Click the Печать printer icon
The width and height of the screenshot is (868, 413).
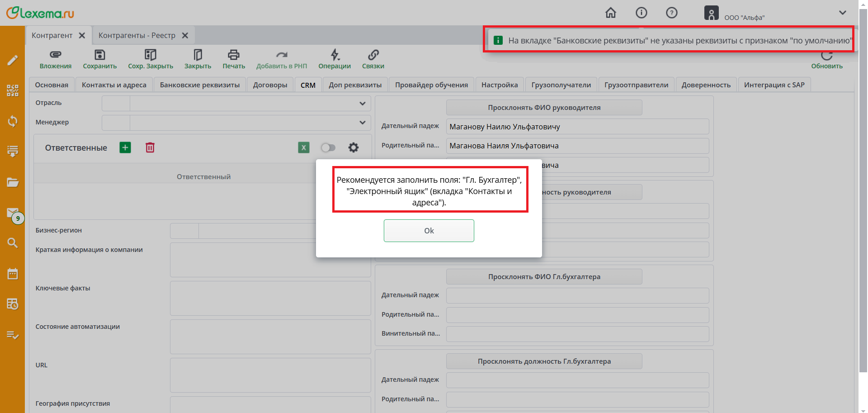coord(233,55)
